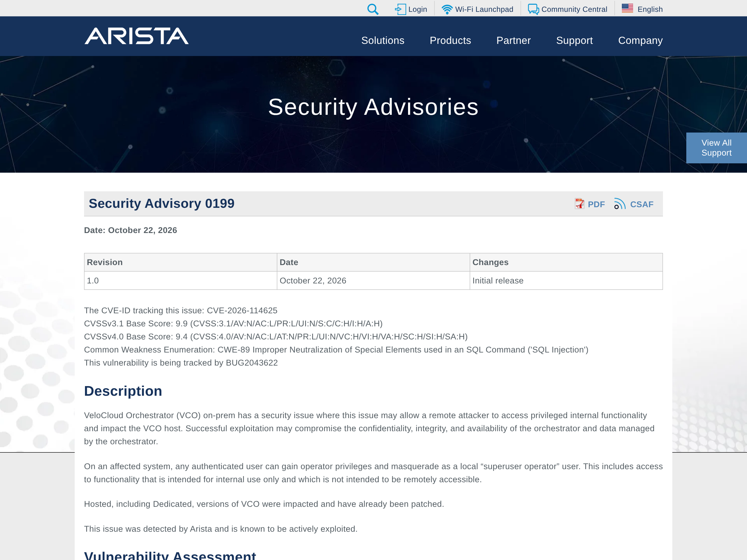Click the Login arrow icon

point(400,9)
